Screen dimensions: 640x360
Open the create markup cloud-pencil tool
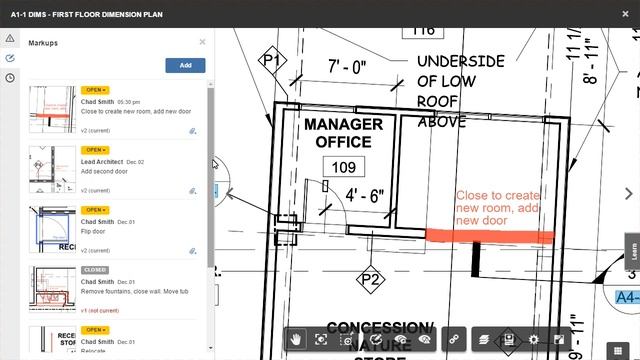(x=375, y=339)
